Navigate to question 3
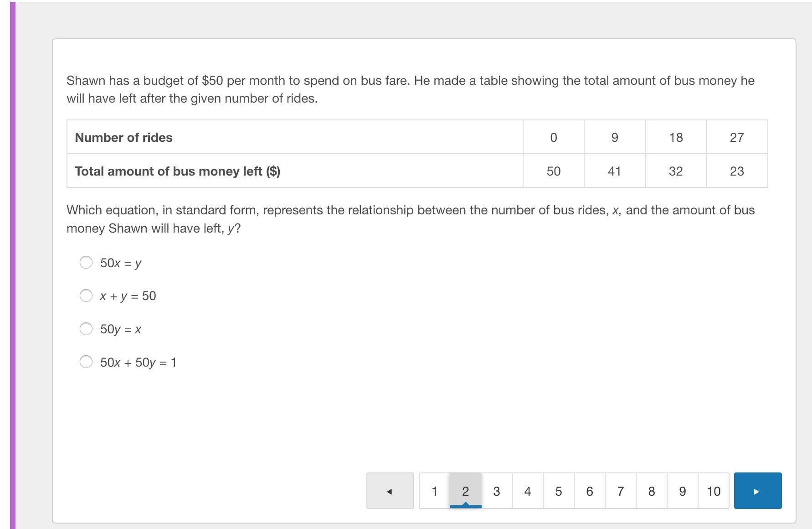812x529 pixels. pos(496,491)
